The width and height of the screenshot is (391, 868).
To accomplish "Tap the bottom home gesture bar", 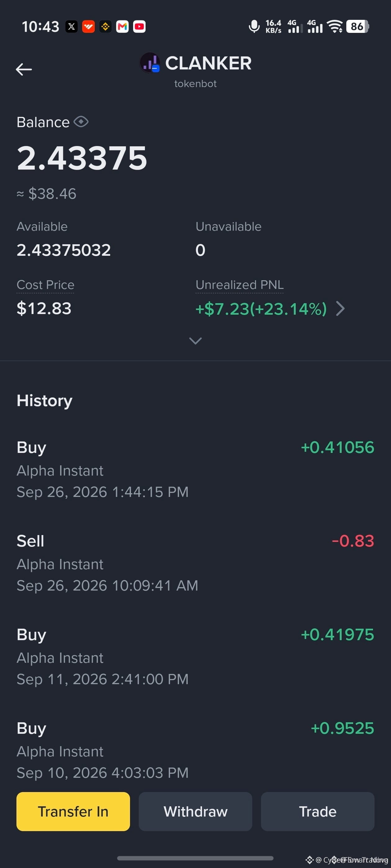I will point(195,858).
